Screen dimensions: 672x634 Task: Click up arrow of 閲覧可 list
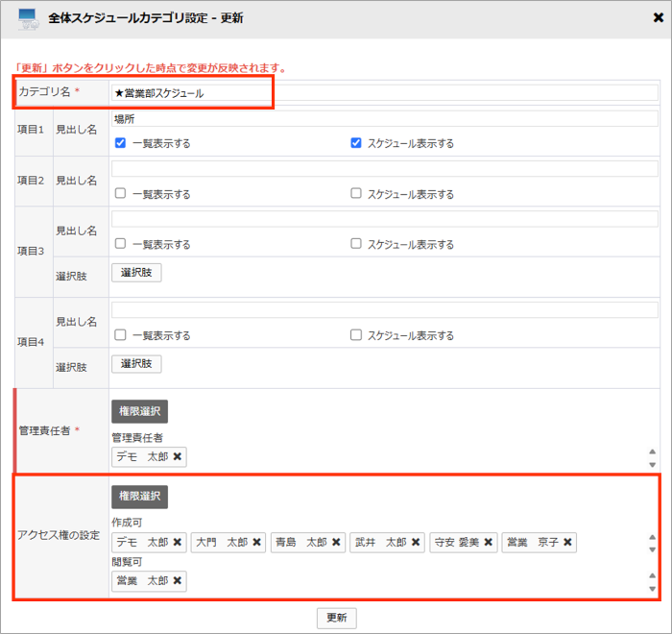652,575
